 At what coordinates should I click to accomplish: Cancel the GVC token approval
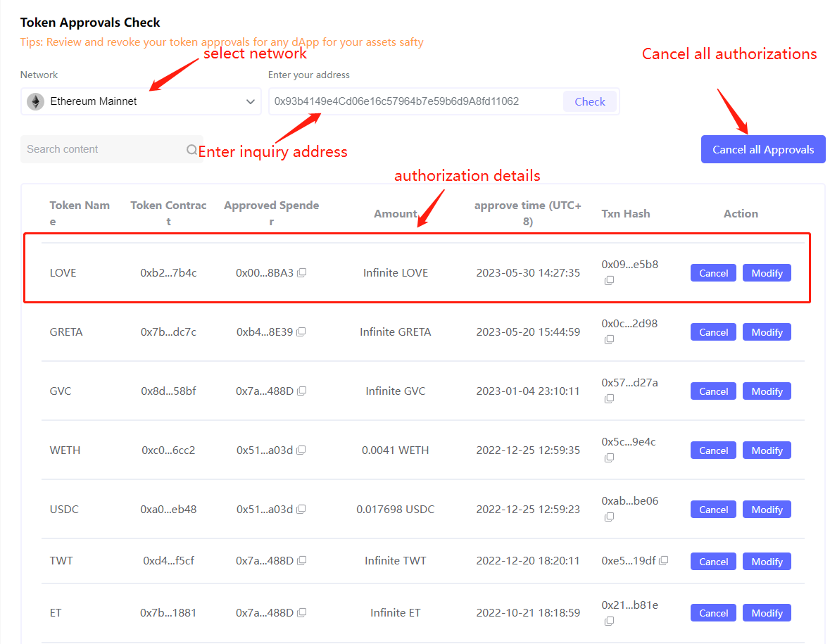coord(713,391)
